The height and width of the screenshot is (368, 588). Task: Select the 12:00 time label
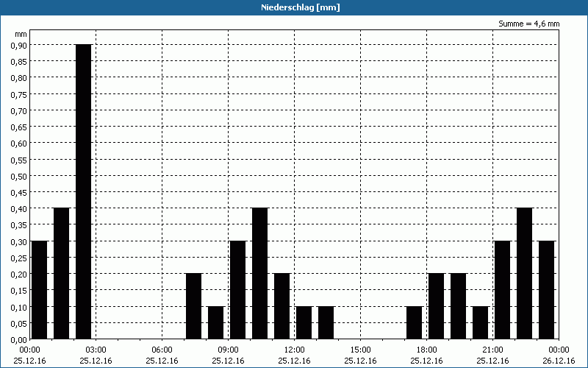tap(295, 350)
